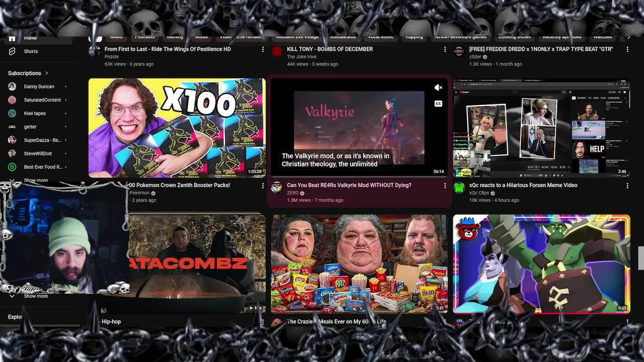Open From First to Last video title
This screenshot has height=362, width=644.
168,49
